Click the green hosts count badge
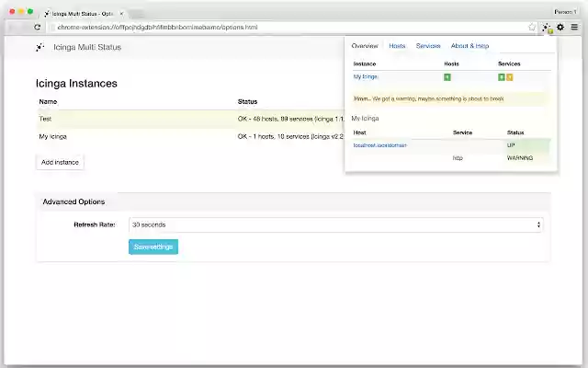This screenshot has height=368, width=588. (x=447, y=77)
